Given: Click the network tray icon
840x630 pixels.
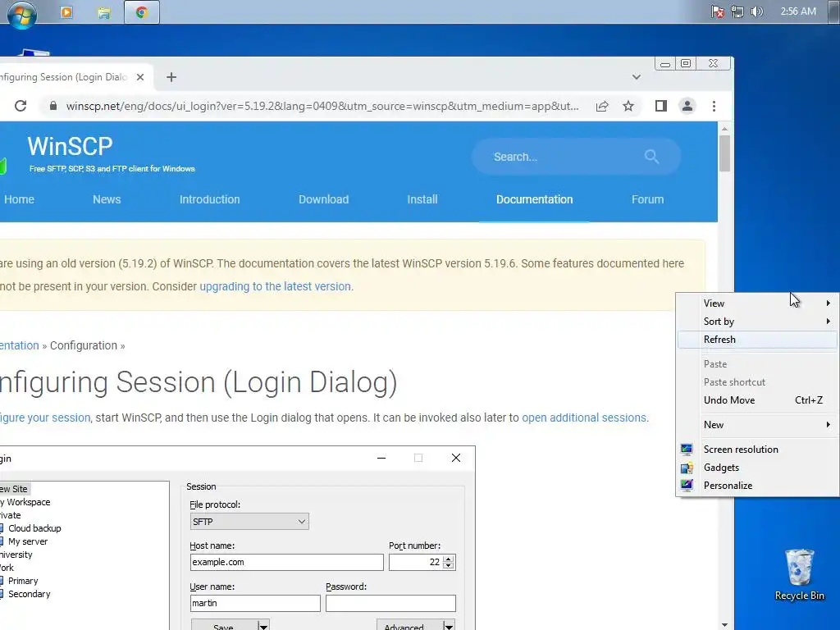Looking at the screenshot, I should click(x=737, y=11).
